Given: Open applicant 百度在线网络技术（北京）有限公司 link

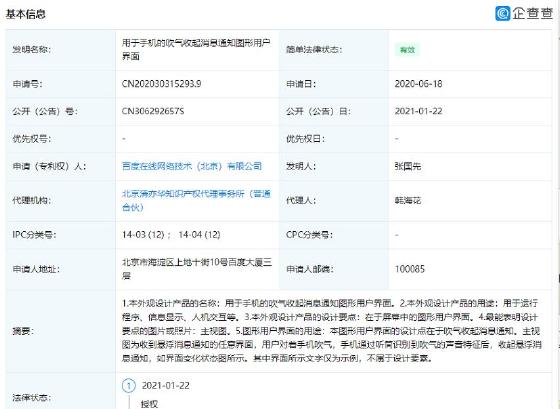Looking at the screenshot, I should (192, 166).
